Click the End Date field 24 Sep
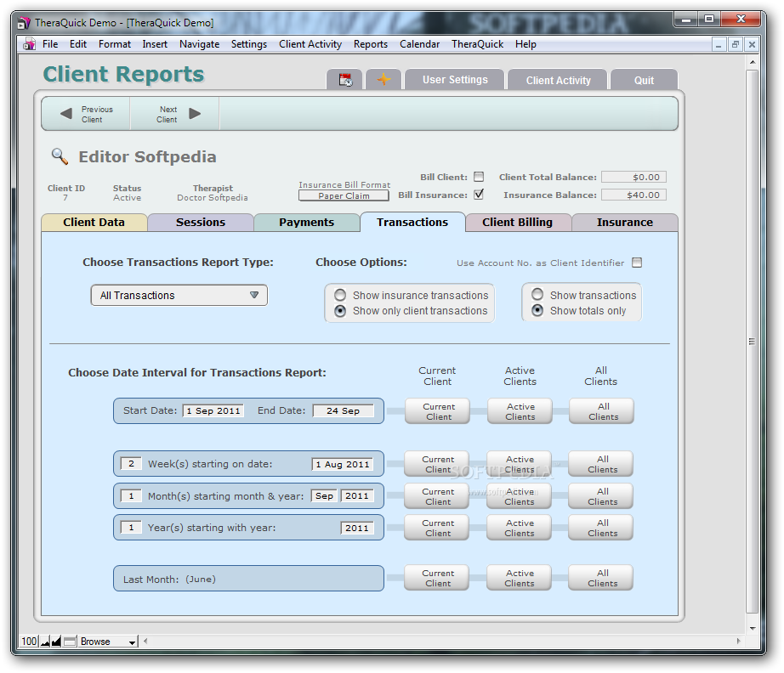Screen dimensions: 784x673 point(343,410)
